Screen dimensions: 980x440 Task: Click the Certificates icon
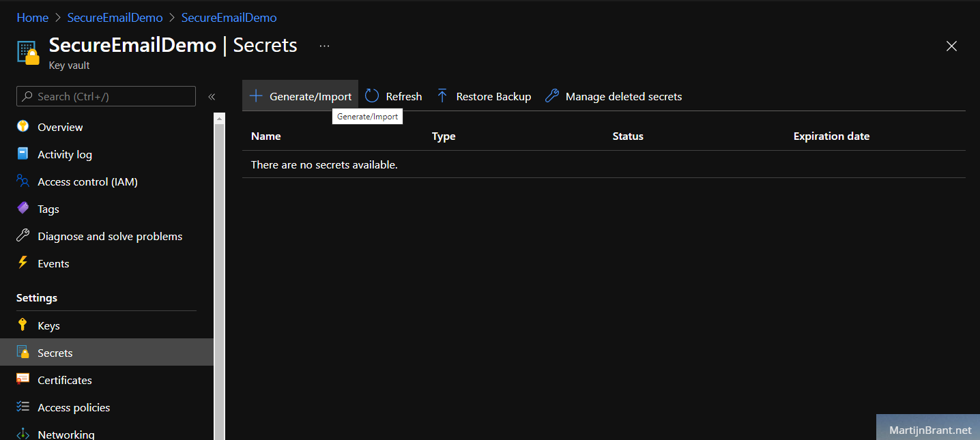click(x=23, y=380)
